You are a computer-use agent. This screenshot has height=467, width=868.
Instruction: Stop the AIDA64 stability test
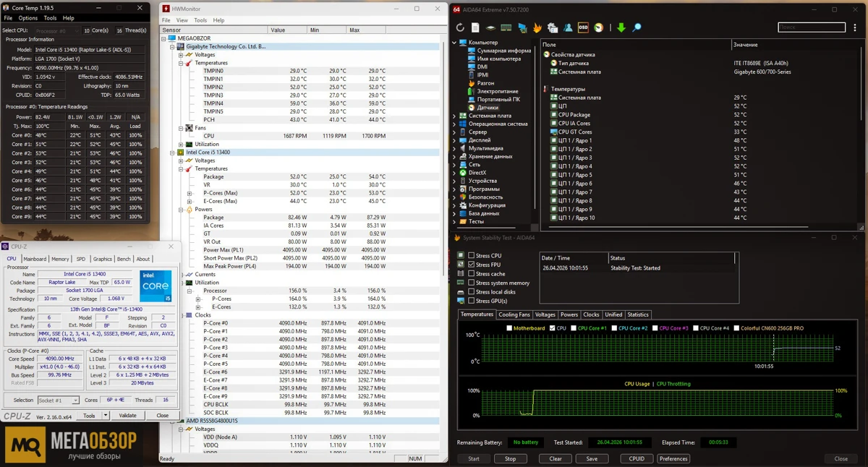coord(511,458)
